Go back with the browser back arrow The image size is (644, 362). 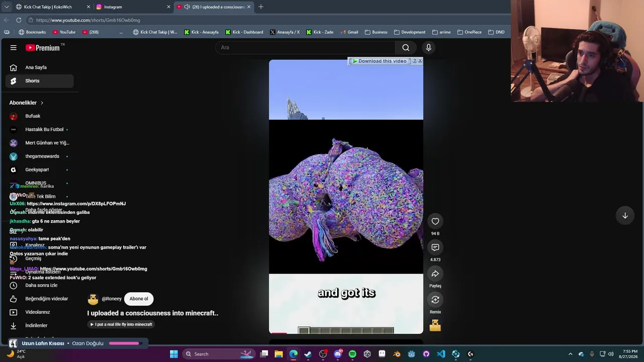pyautogui.click(x=7, y=20)
